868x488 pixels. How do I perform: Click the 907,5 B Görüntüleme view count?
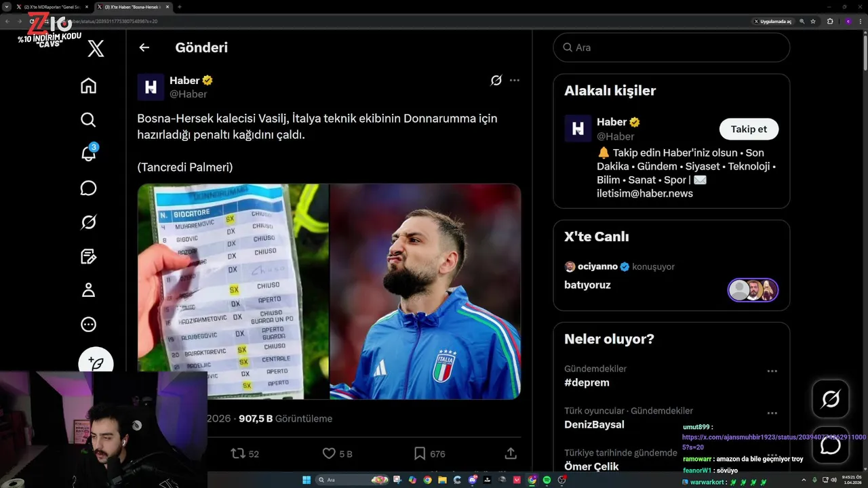(x=285, y=419)
